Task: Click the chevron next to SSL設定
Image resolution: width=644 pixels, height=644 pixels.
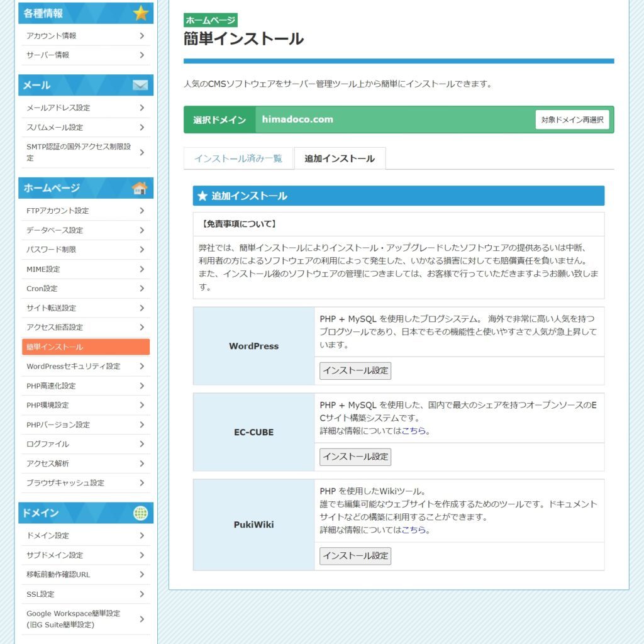Action: click(142, 594)
